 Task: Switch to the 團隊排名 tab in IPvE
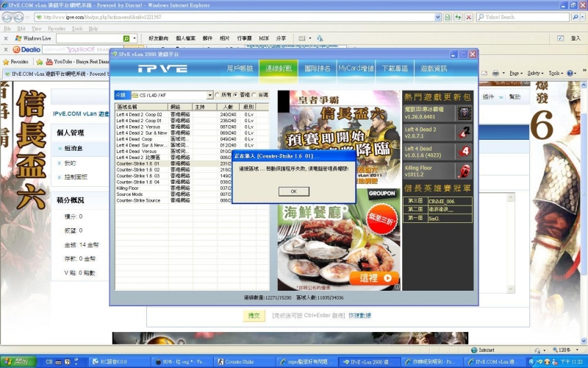click(x=318, y=68)
